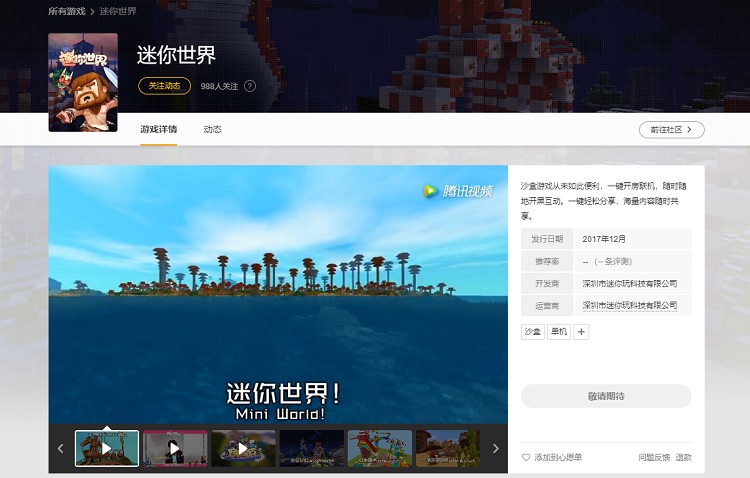Select the 游戏详情 tab
The image size is (750, 478).
point(159,129)
